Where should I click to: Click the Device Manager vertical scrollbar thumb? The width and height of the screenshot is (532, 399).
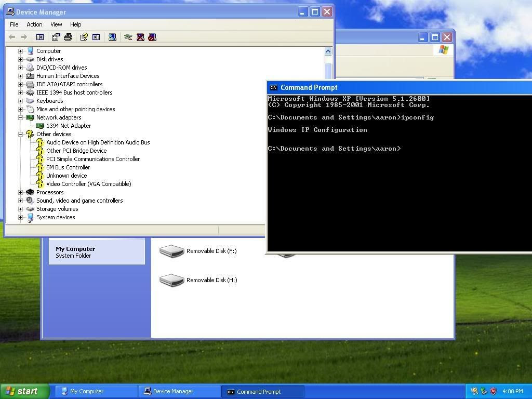click(x=328, y=71)
